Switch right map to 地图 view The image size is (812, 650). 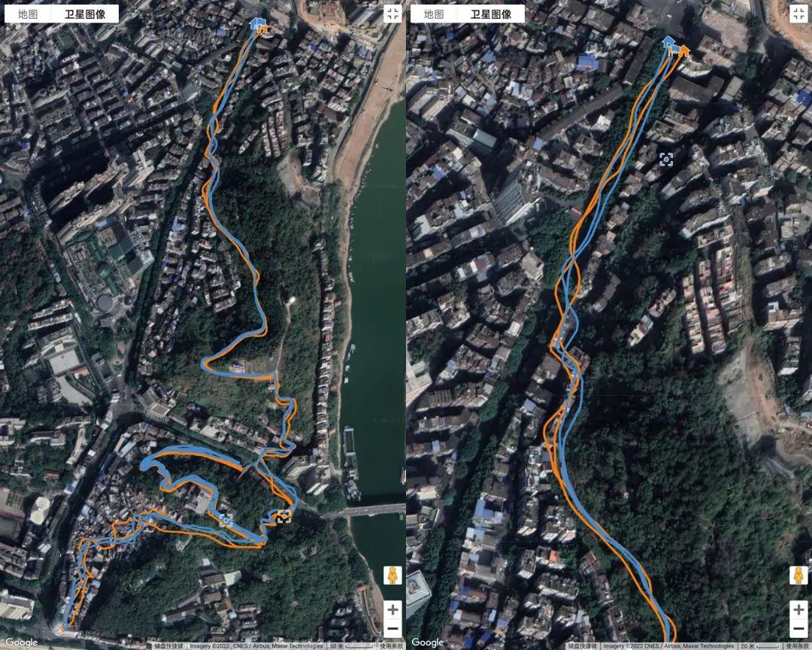point(434,14)
